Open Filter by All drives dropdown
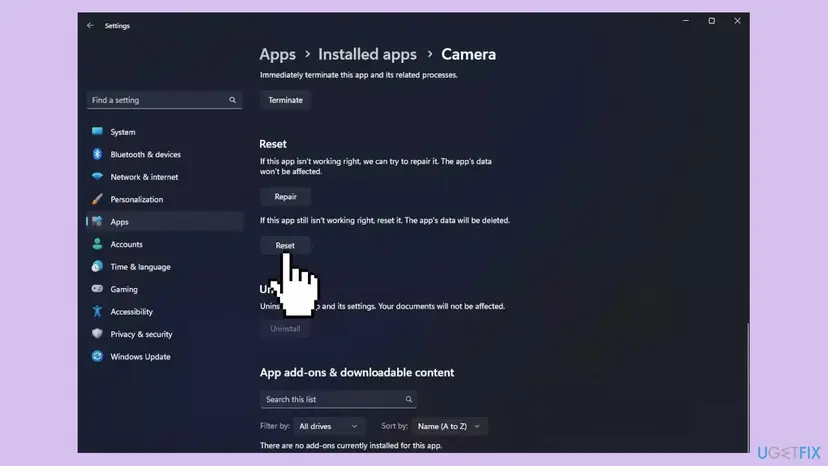Viewport: 828px width, 466px height. pyautogui.click(x=328, y=426)
